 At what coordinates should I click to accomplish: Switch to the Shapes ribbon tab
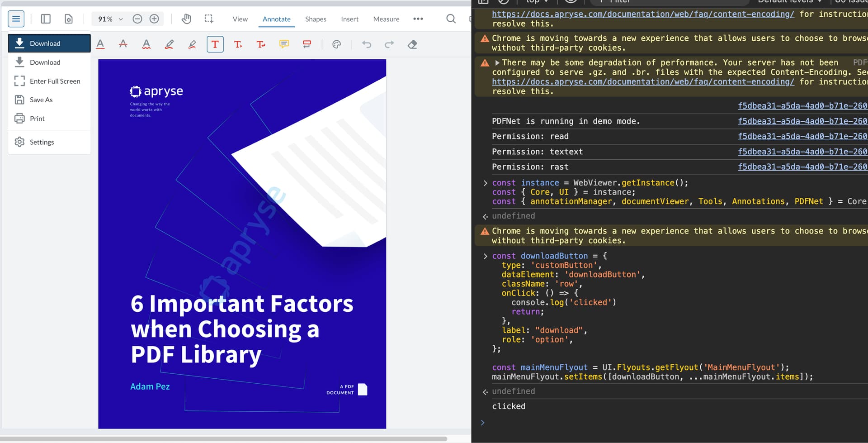316,19
